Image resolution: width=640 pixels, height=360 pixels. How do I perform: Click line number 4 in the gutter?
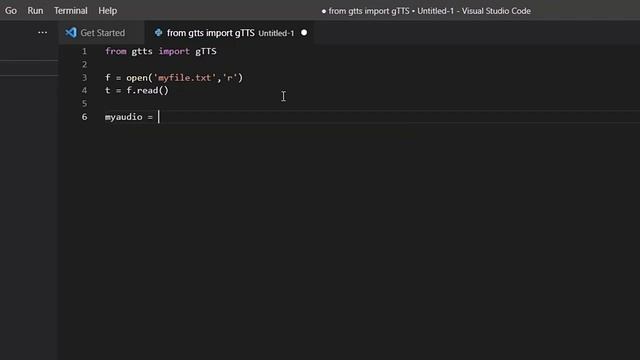click(84, 91)
